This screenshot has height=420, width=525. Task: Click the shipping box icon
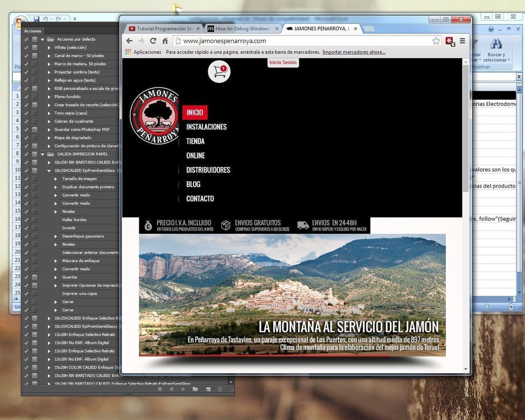click(x=226, y=225)
